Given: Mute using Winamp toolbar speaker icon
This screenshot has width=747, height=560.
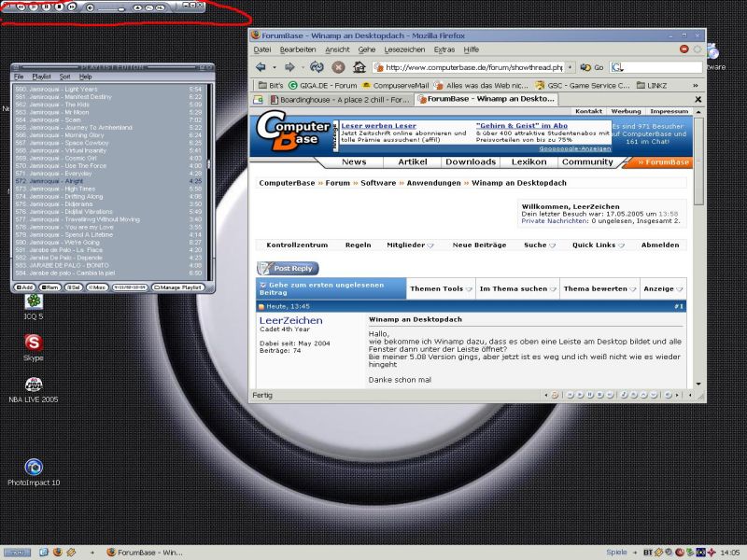Looking at the screenshot, I should tap(90, 7).
